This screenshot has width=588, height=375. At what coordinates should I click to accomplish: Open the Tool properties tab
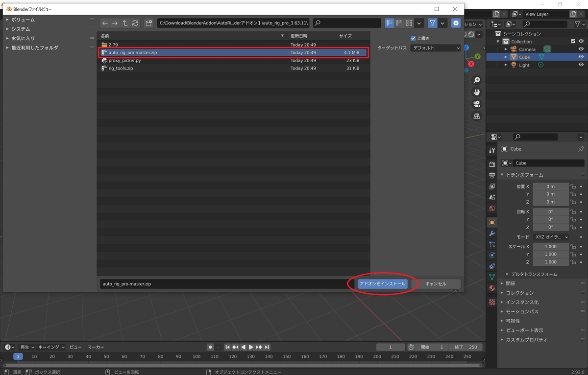[492, 150]
